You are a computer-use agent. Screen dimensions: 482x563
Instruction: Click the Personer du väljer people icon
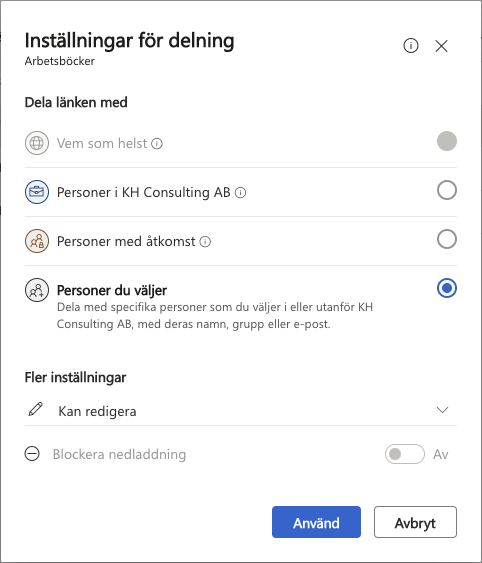[x=37, y=290]
